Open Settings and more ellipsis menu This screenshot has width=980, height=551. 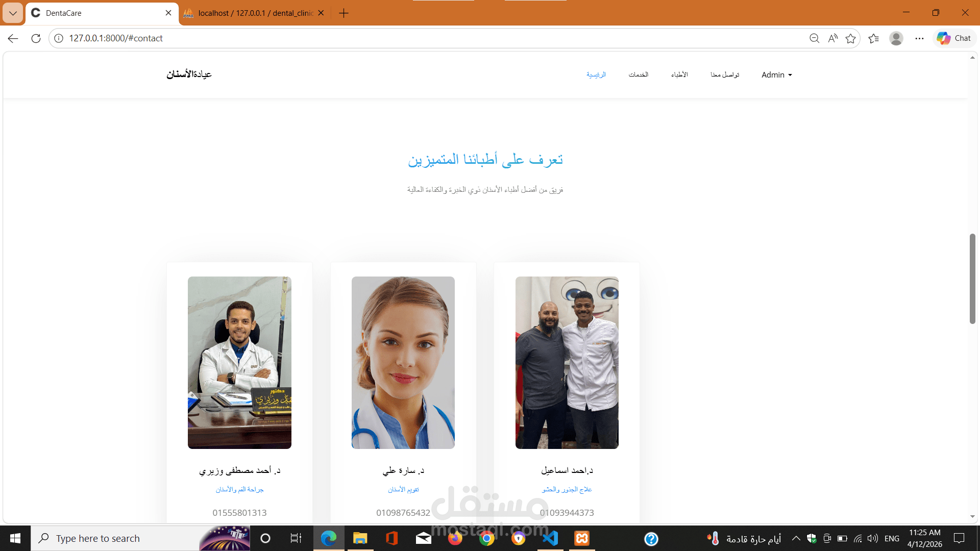pyautogui.click(x=919, y=38)
